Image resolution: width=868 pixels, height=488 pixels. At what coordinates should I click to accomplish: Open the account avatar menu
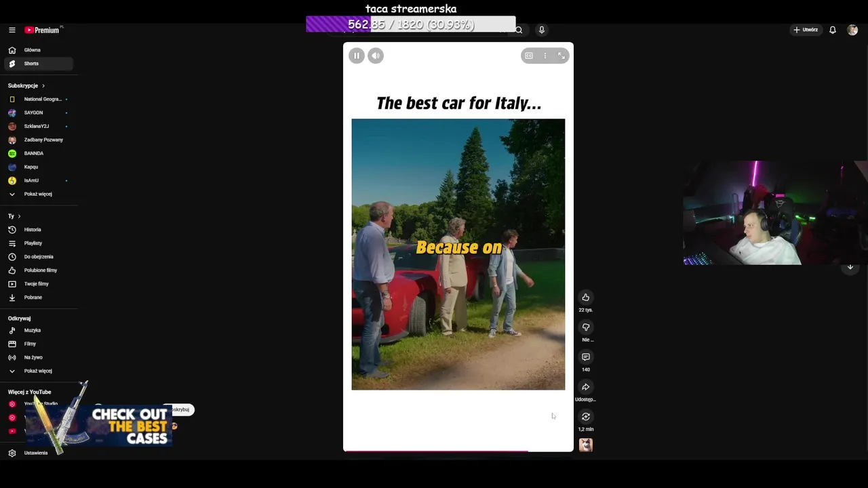[852, 30]
